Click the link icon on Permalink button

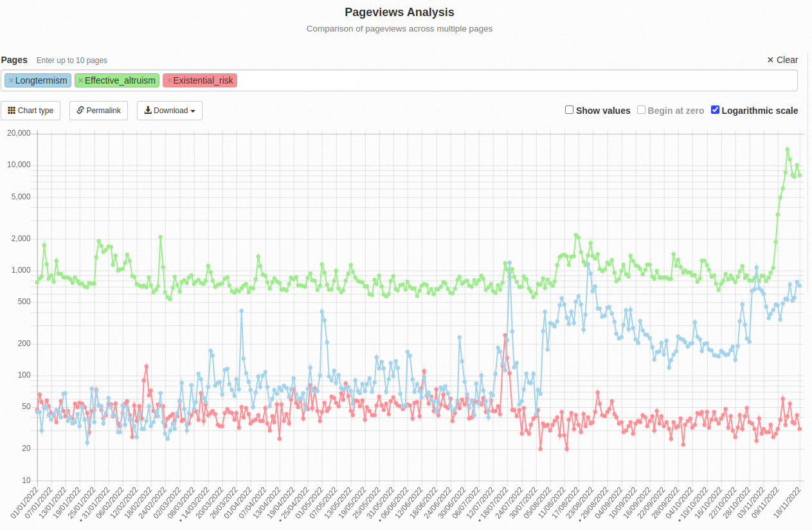(x=80, y=111)
